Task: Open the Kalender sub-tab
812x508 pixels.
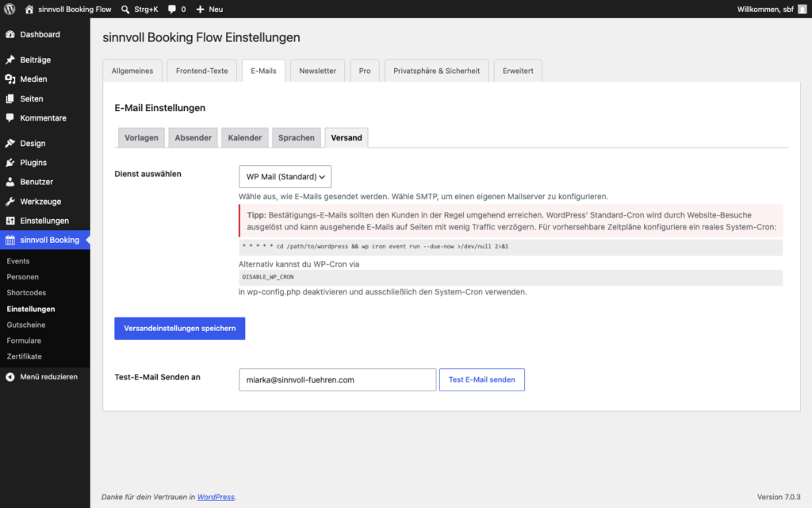Action: tap(245, 138)
